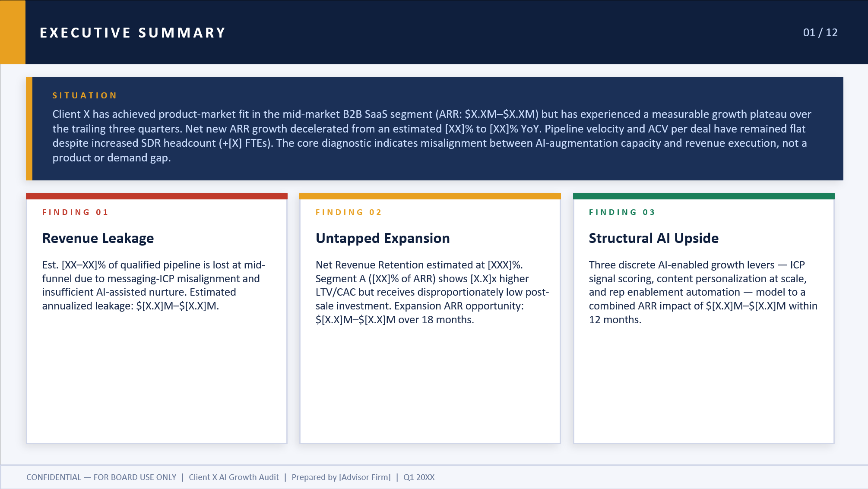Click the Revenue Leakage heading

point(98,238)
